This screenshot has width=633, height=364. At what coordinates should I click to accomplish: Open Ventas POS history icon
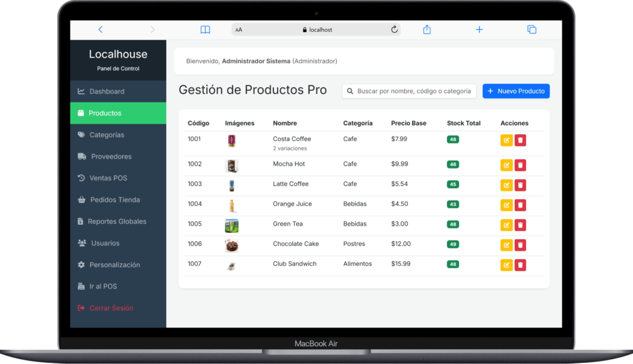click(83, 178)
